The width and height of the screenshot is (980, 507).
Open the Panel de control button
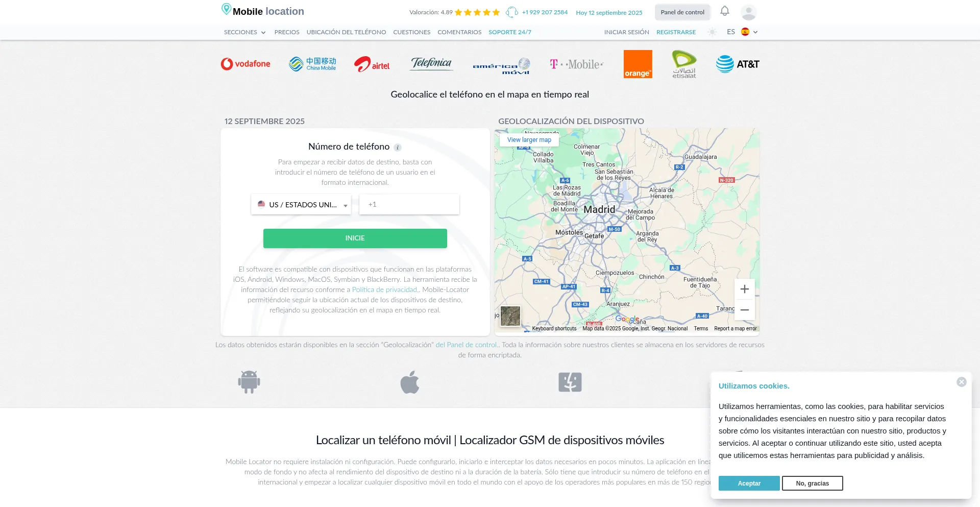pos(682,12)
